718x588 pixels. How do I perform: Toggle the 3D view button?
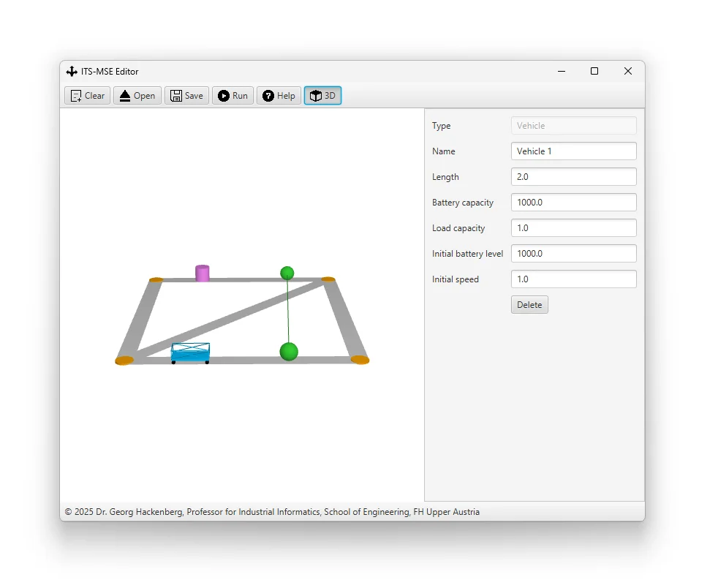pyautogui.click(x=323, y=96)
